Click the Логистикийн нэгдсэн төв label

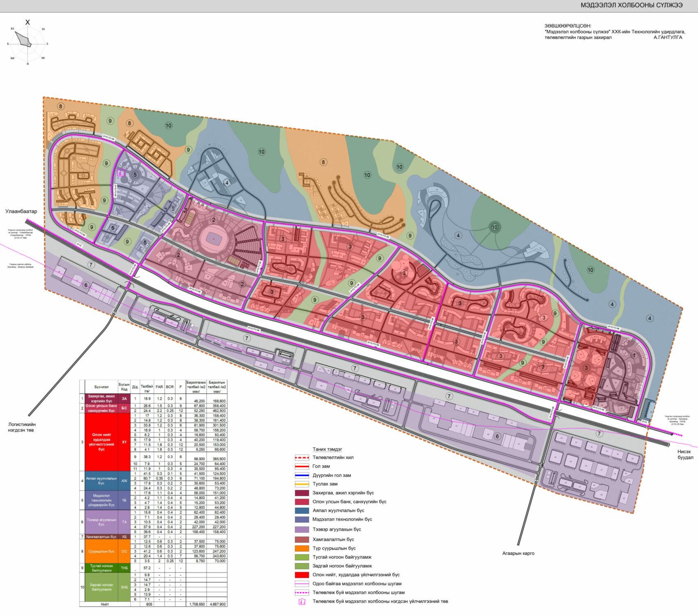coord(22,427)
